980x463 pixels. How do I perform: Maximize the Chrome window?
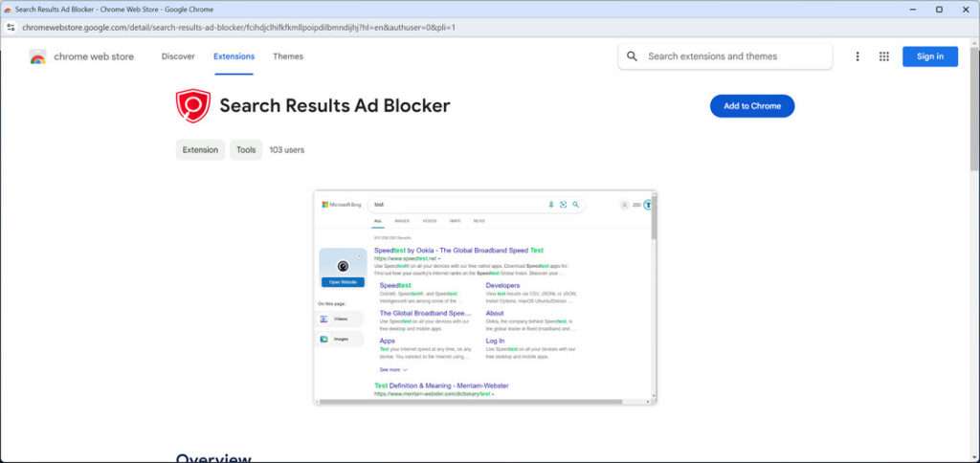pos(940,10)
